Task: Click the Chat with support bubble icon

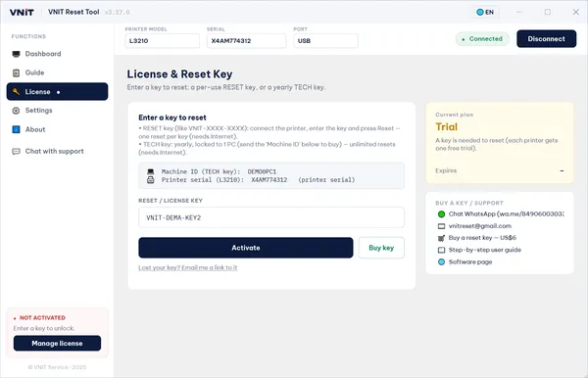Action: click(x=16, y=152)
